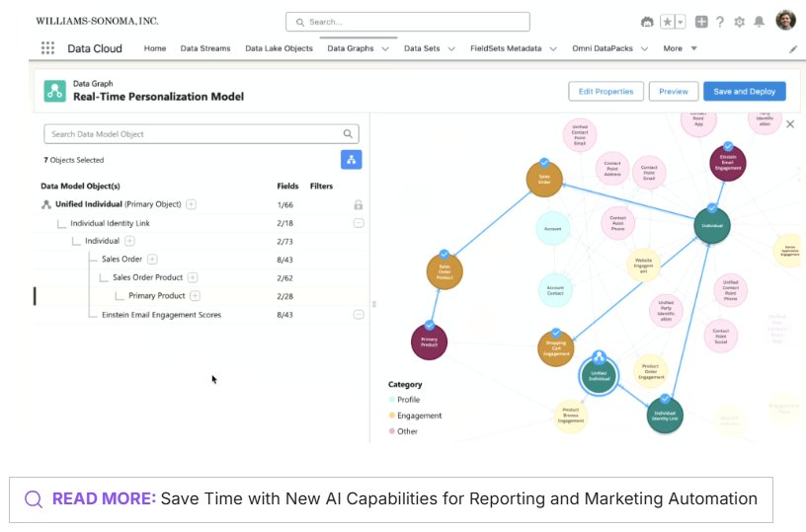The height and width of the screenshot is (532, 806).
Task: Open FieldSets Metadata dropdown chevron
Action: tap(553, 48)
